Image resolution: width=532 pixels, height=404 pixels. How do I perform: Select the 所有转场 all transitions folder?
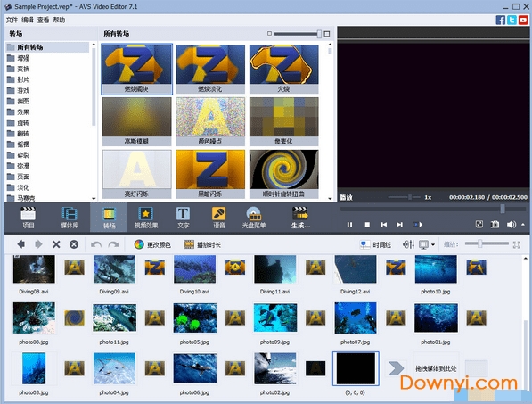[x=47, y=47]
